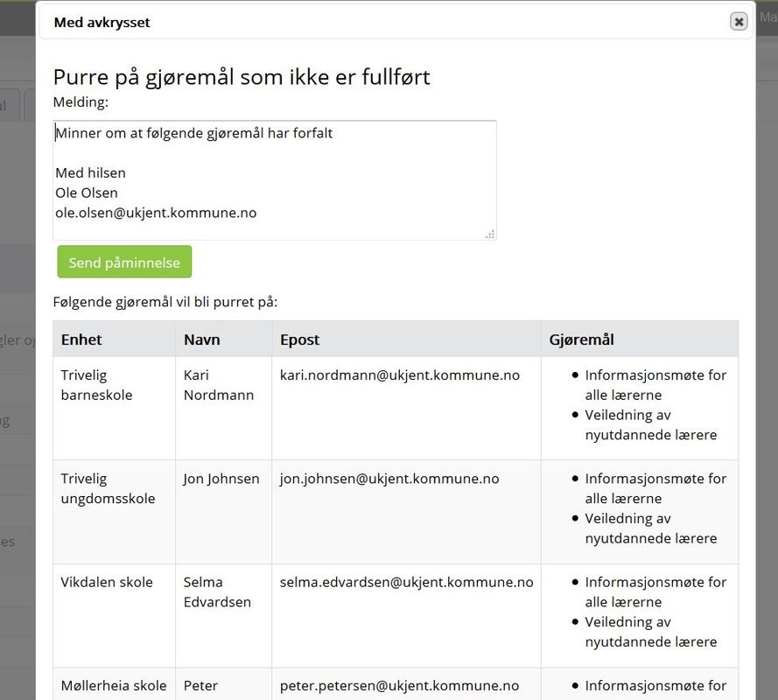Click Ole Olsen signature line in message
Image resolution: width=778 pixels, height=700 pixels.
[x=87, y=192]
